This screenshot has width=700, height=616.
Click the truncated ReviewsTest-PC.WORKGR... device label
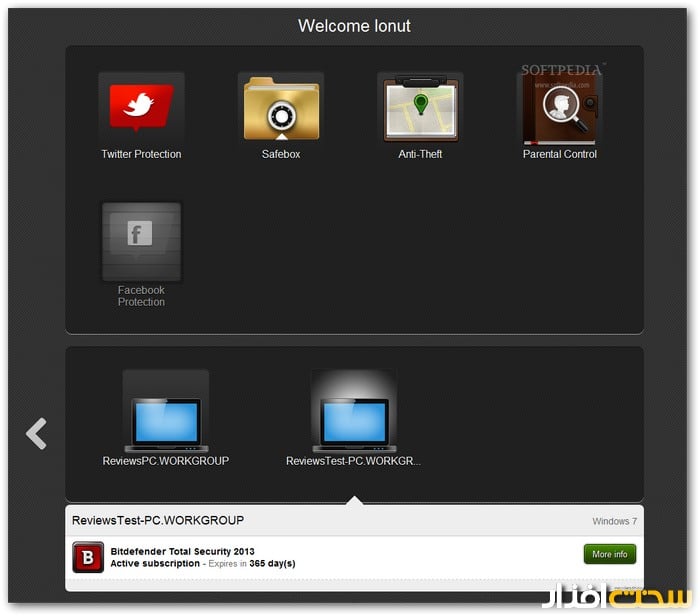tap(353, 462)
